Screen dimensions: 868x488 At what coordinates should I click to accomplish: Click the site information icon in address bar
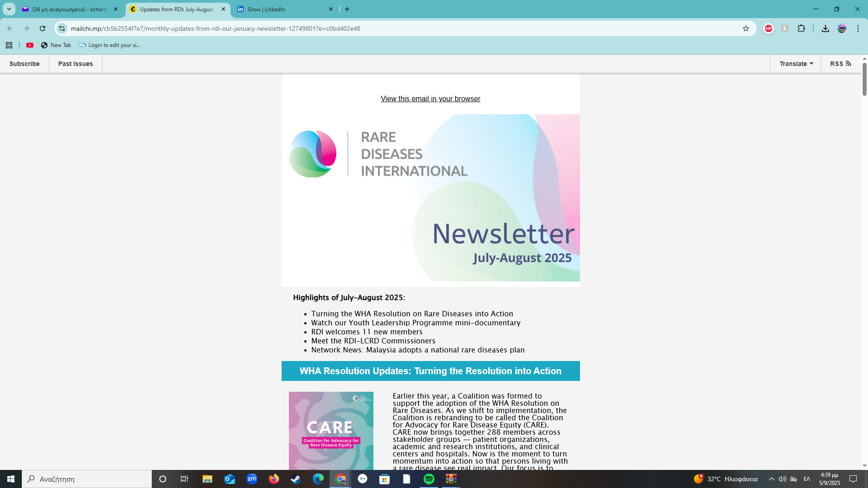62,28
